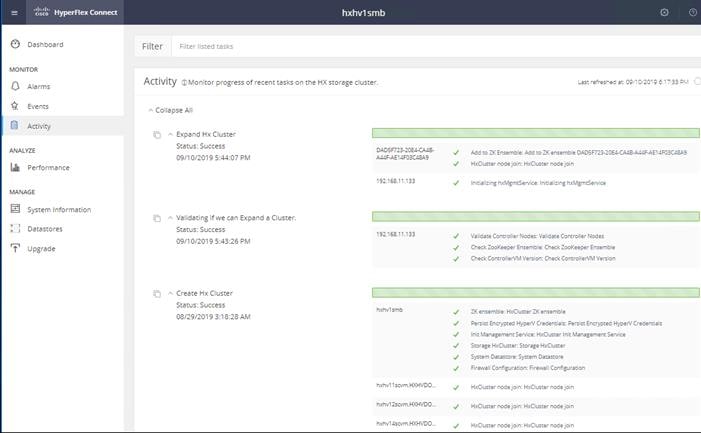Copy the Expand Hx Cluster task details

click(x=157, y=135)
